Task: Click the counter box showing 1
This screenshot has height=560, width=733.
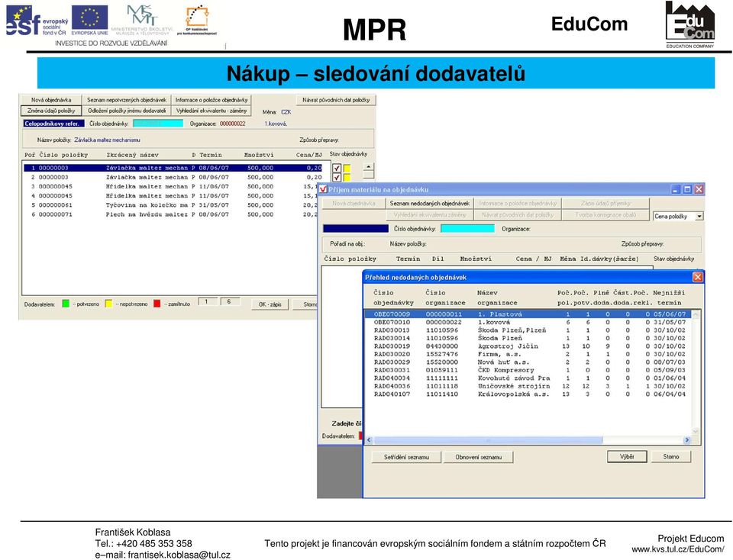Action: coord(207,301)
